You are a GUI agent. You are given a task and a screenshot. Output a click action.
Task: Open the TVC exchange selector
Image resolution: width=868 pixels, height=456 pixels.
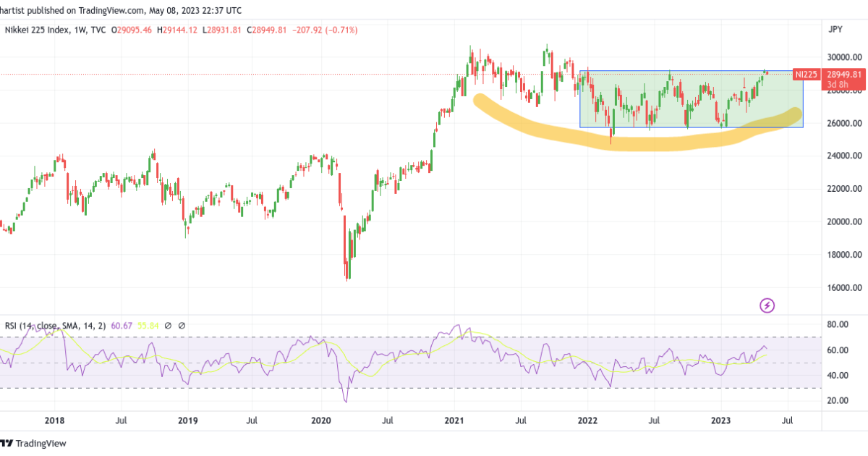click(98, 30)
